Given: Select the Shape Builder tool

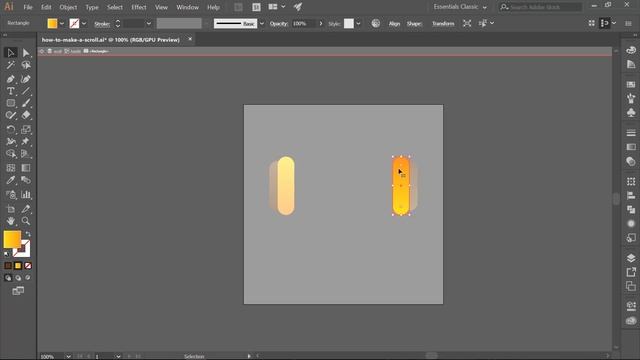Looking at the screenshot, I should pos(11,154).
